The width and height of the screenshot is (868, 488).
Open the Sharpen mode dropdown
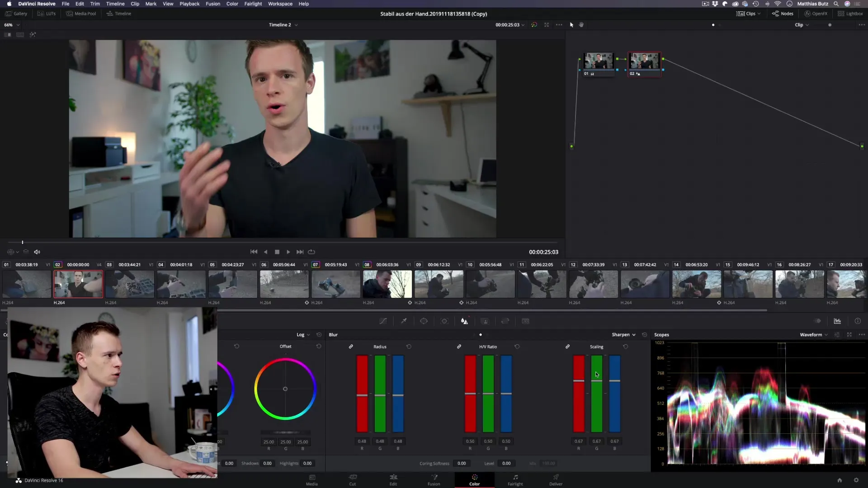pyautogui.click(x=624, y=335)
